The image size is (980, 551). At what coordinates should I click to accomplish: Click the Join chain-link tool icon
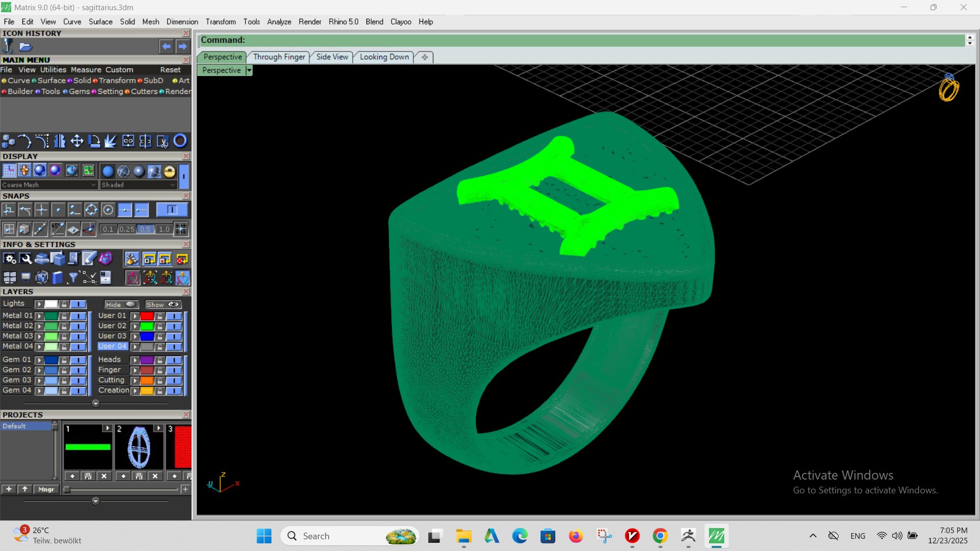pos(128,141)
